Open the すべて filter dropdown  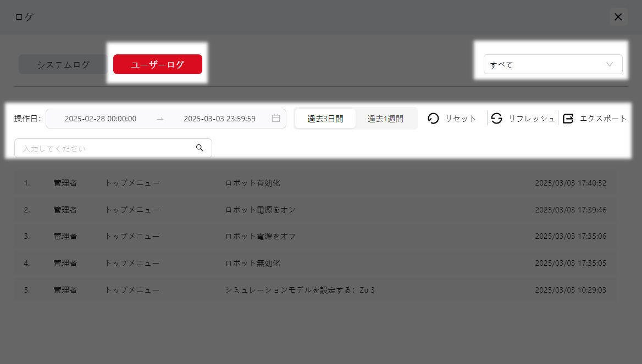[x=544, y=64]
